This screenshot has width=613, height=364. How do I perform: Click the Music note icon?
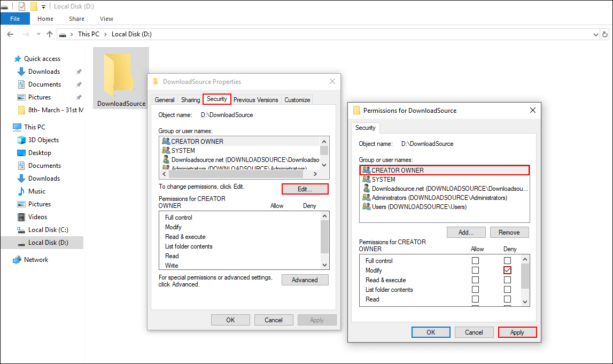21,191
